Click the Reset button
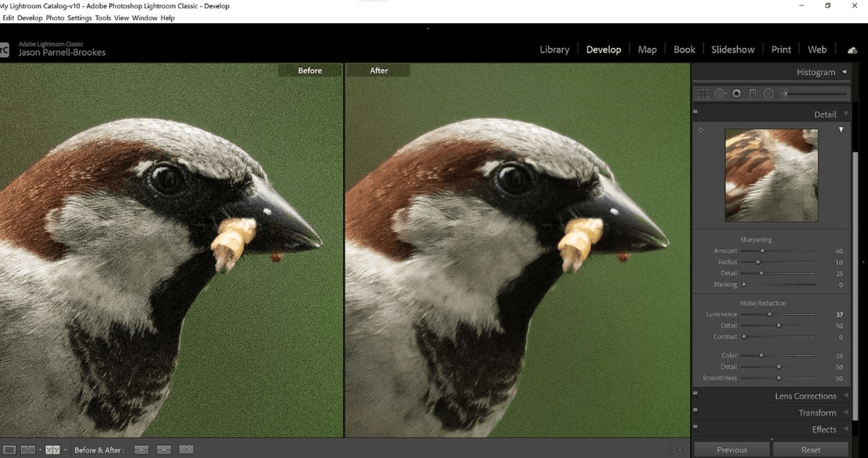 click(811, 449)
